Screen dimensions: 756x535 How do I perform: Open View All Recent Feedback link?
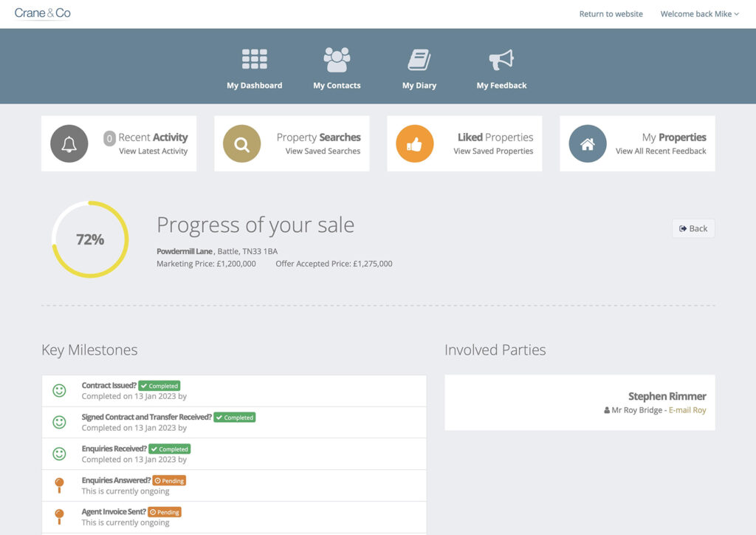click(x=661, y=151)
